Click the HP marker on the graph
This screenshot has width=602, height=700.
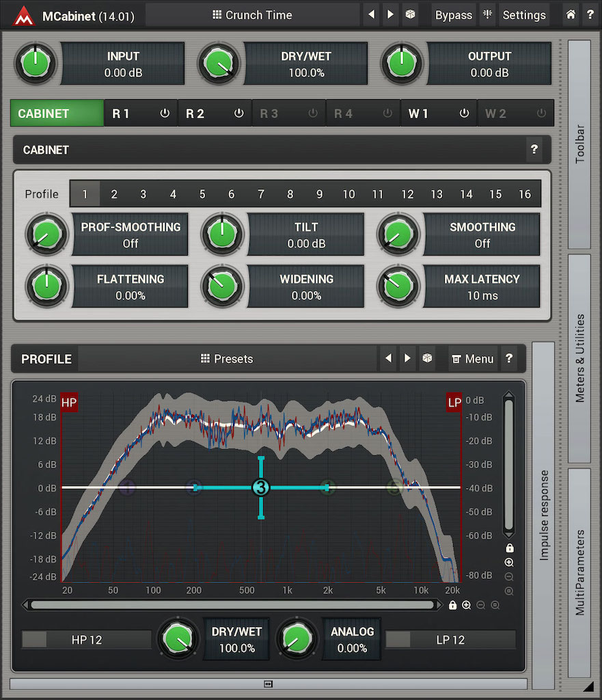pyautogui.click(x=69, y=403)
